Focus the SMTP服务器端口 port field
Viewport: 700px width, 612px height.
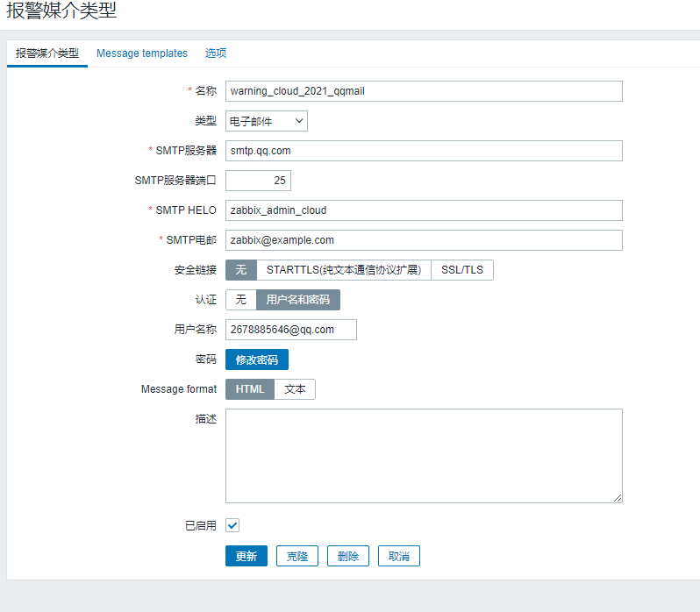click(x=258, y=181)
